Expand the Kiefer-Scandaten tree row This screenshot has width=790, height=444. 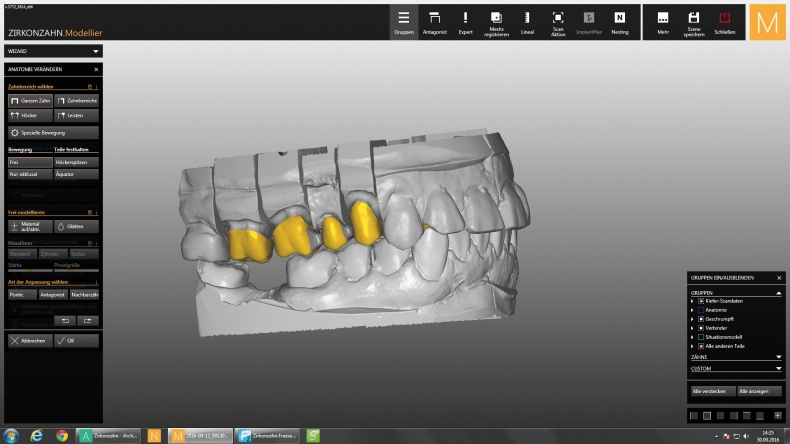click(692, 301)
